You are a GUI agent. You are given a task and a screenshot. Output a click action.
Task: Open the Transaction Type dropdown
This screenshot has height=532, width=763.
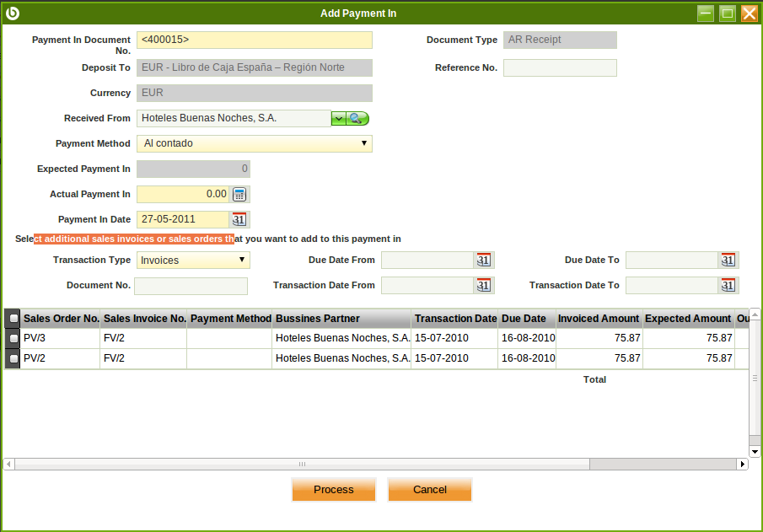pyautogui.click(x=242, y=260)
